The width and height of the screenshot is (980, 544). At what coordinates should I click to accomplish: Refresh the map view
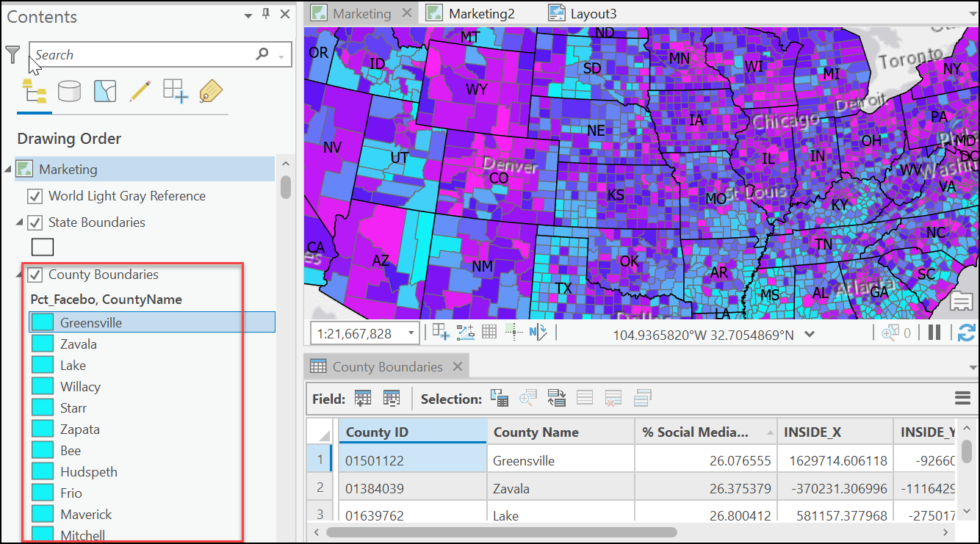click(x=967, y=333)
